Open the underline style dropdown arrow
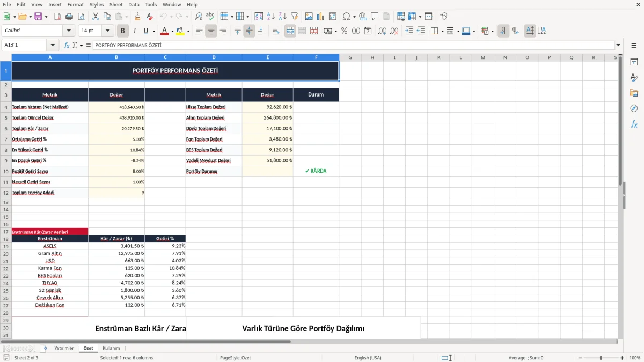 (x=153, y=31)
